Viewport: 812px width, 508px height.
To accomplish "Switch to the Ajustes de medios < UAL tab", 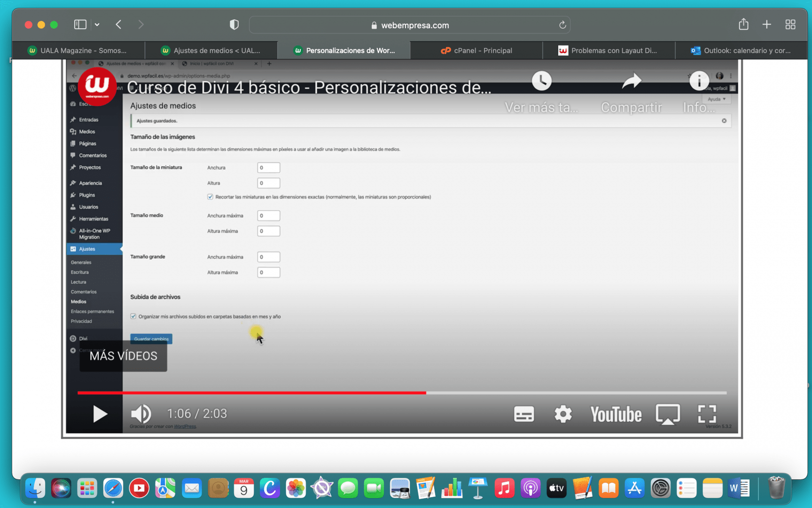I will click(x=211, y=50).
